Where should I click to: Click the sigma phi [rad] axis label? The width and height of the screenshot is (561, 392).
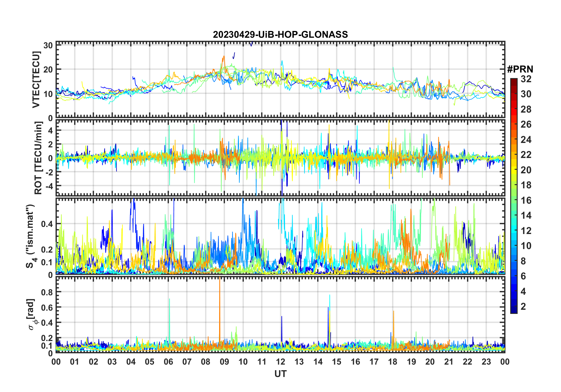(32, 314)
